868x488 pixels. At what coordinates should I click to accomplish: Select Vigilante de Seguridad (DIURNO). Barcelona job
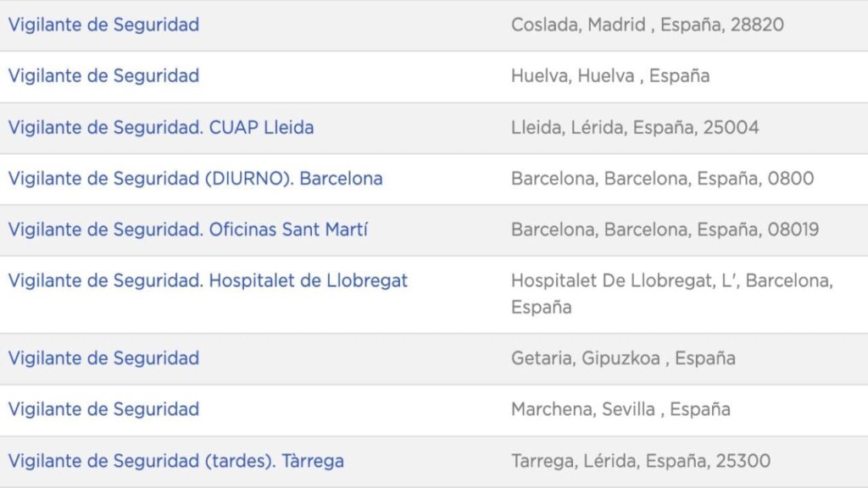[195, 179]
